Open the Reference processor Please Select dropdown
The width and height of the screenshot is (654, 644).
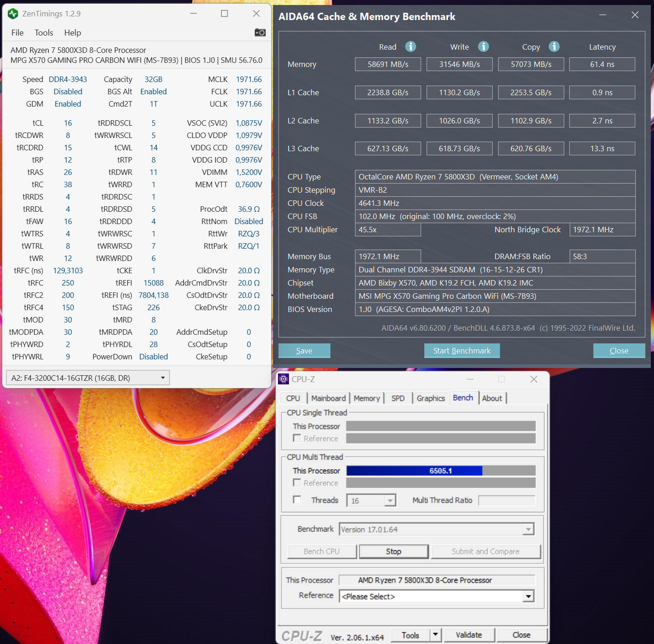click(x=528, y=596)
